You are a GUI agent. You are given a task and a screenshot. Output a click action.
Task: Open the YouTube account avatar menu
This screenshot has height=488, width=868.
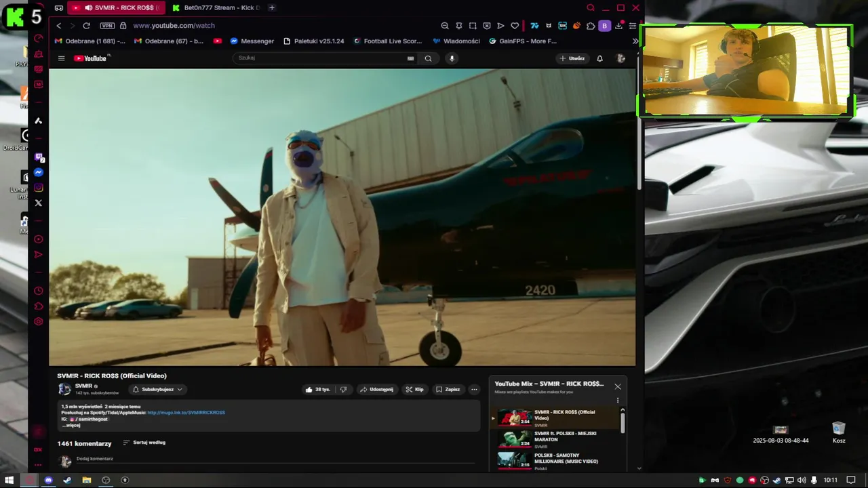tap(620, 58)
